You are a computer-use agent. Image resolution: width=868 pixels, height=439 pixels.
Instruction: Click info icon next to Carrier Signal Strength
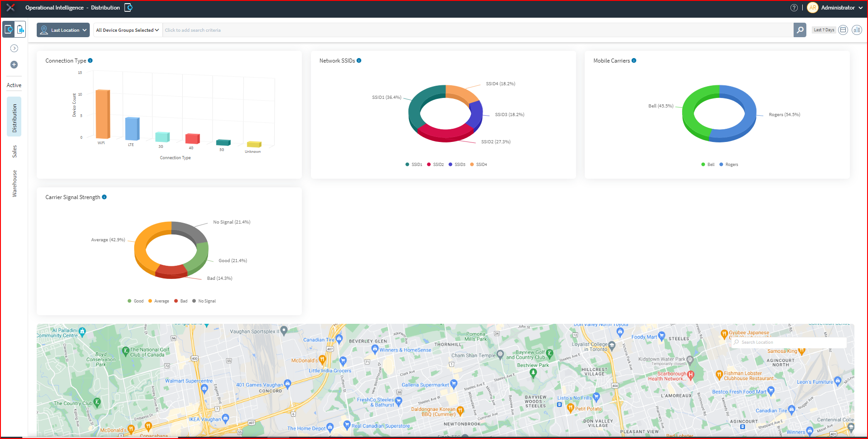coord(104,197)
